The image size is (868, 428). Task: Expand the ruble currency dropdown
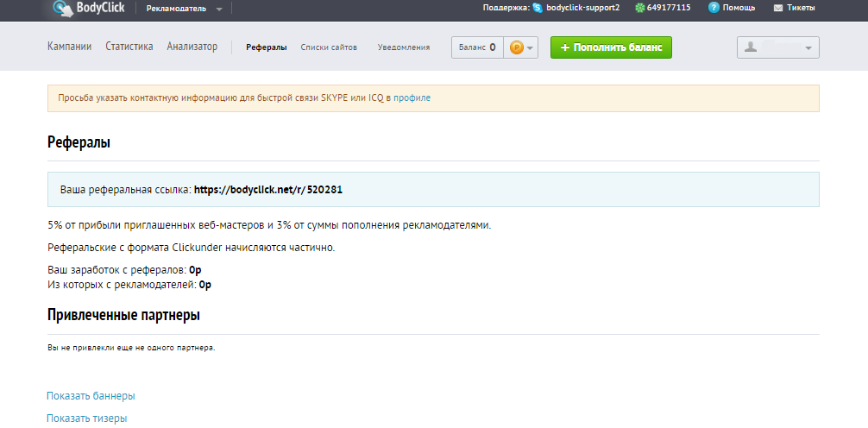[x=521, y=47]
